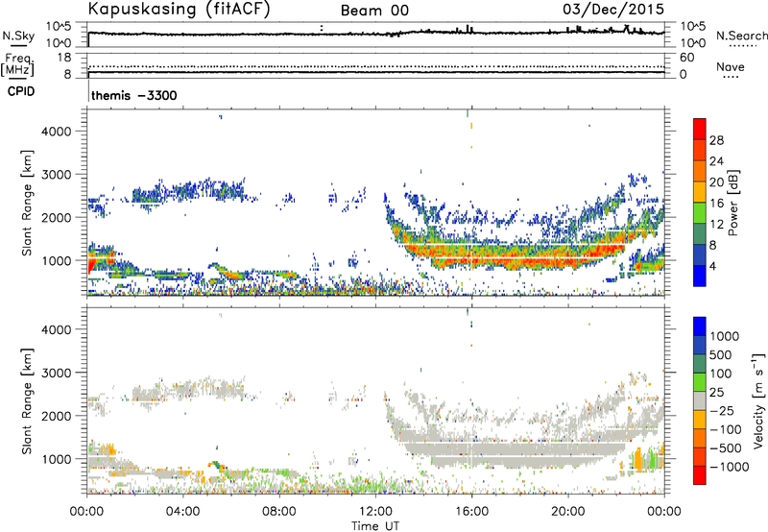Click the "12:00" time axis label
Image resolution: width=768 pixels, height=532 pixels.
(375, 512)
